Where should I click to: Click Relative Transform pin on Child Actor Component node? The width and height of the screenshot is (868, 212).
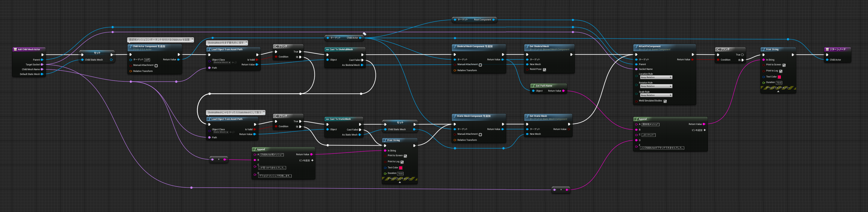click(x=131, y=71)
